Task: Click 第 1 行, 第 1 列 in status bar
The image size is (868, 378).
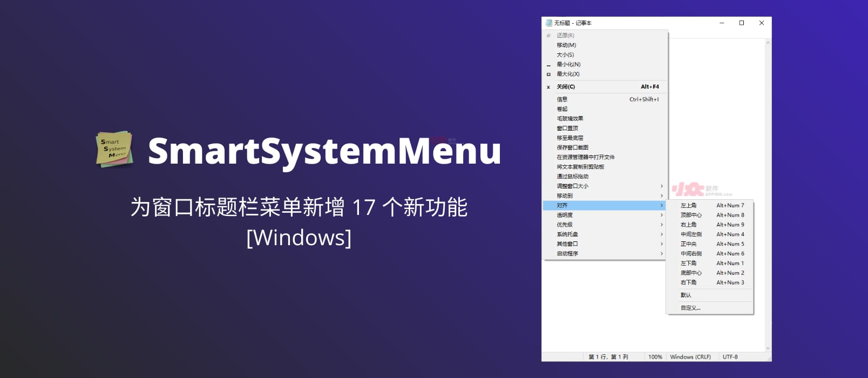Action: pyautogui.click(x=608, y=357)
